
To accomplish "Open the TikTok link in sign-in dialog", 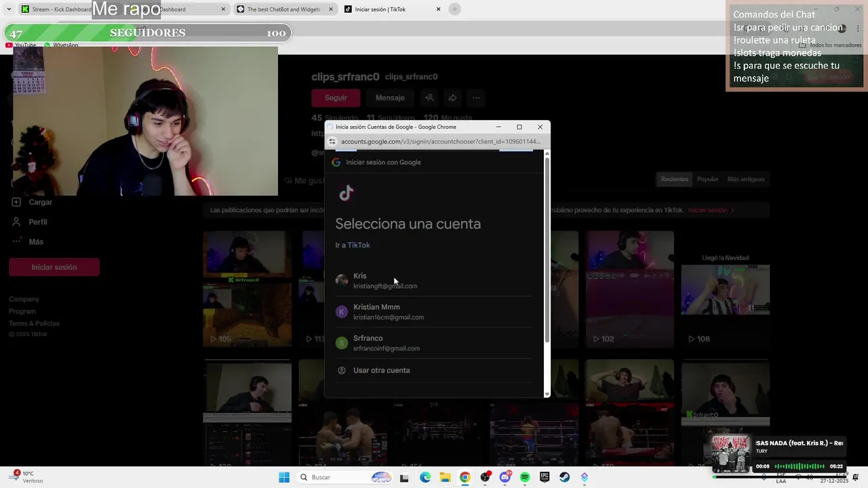I will [x=359, y=245].
